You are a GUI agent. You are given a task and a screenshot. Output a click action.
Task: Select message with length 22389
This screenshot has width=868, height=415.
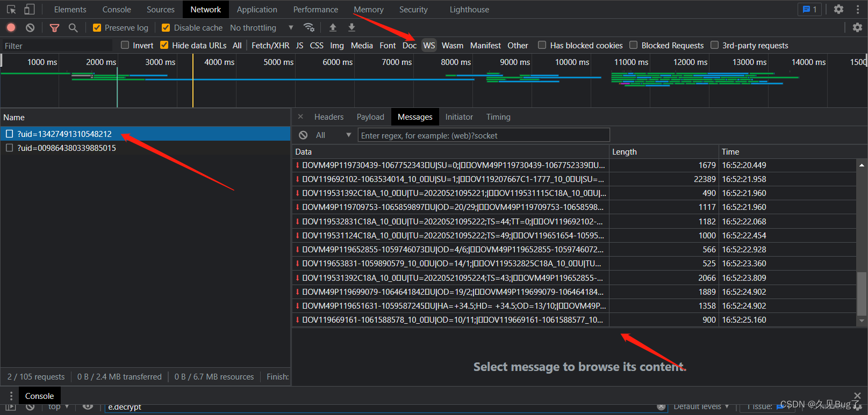click(574, 179)
